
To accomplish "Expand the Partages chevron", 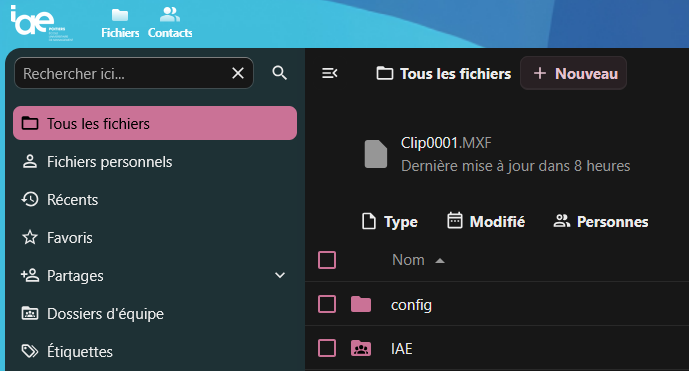I will pos(280,275).
